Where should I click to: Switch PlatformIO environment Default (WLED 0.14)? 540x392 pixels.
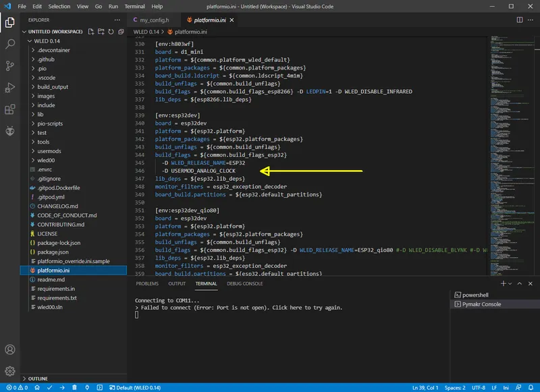(x=135, y=387)
